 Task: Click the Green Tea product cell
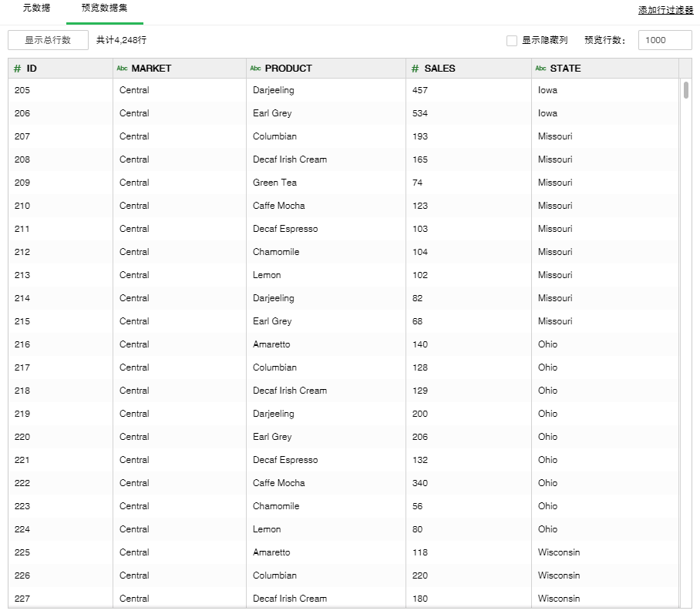click(x=274, y=183)
